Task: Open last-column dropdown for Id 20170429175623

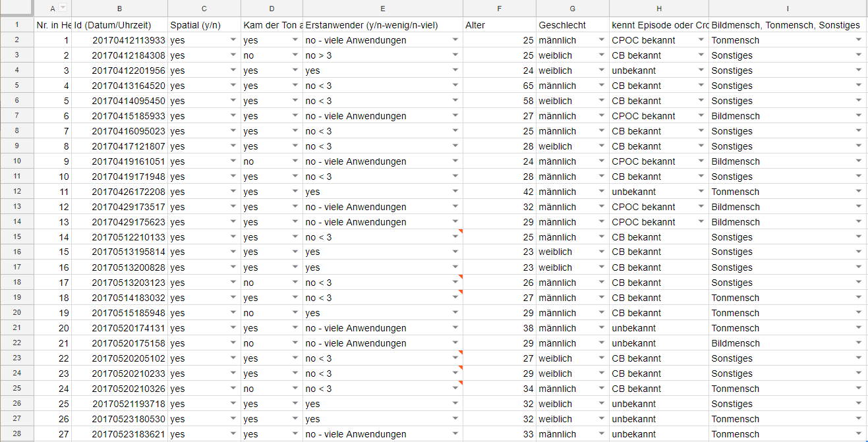Action: coord(858,222)
